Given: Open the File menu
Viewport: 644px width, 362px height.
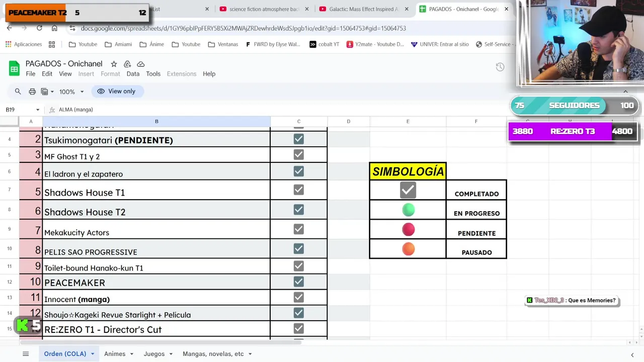Looking at the screenshot, I should 31,74.
